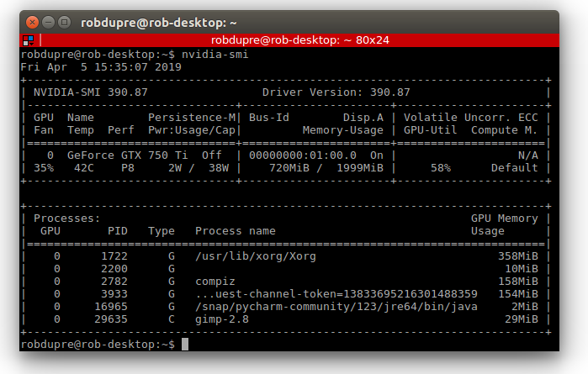Click the bottom robdupre@rob-desktop:~$ prompt
Viewport: 588px width, 374px height.
98,345
